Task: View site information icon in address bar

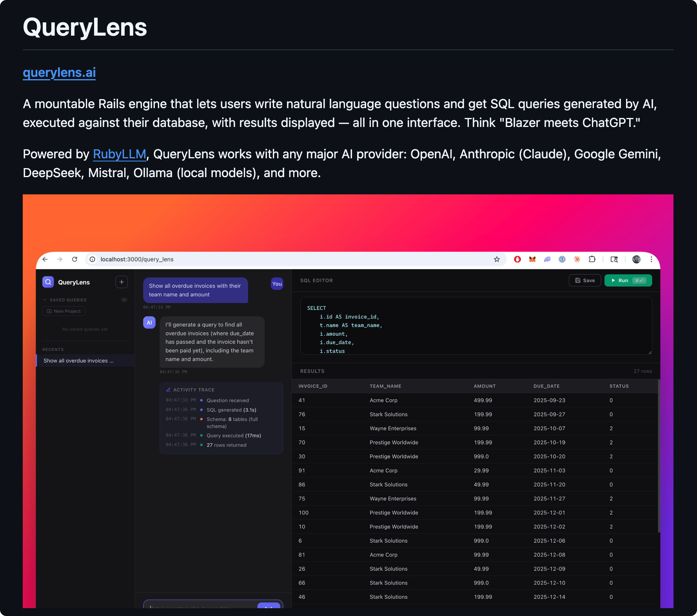Action: pos(93,259)
